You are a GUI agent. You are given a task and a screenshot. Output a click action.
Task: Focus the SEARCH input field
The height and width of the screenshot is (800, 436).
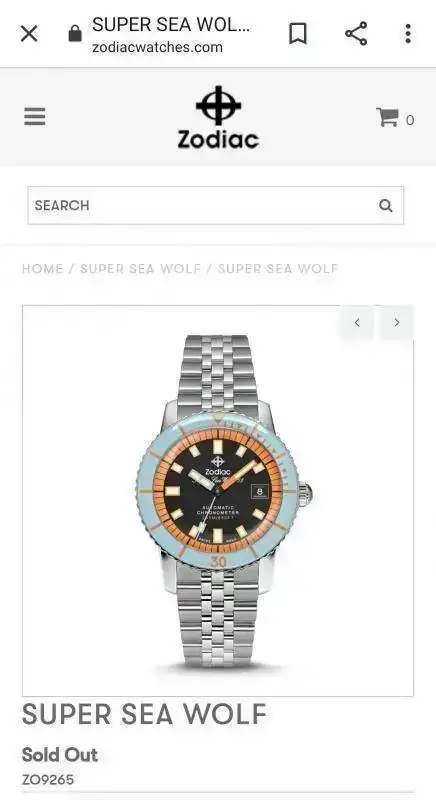click(216, 206)
